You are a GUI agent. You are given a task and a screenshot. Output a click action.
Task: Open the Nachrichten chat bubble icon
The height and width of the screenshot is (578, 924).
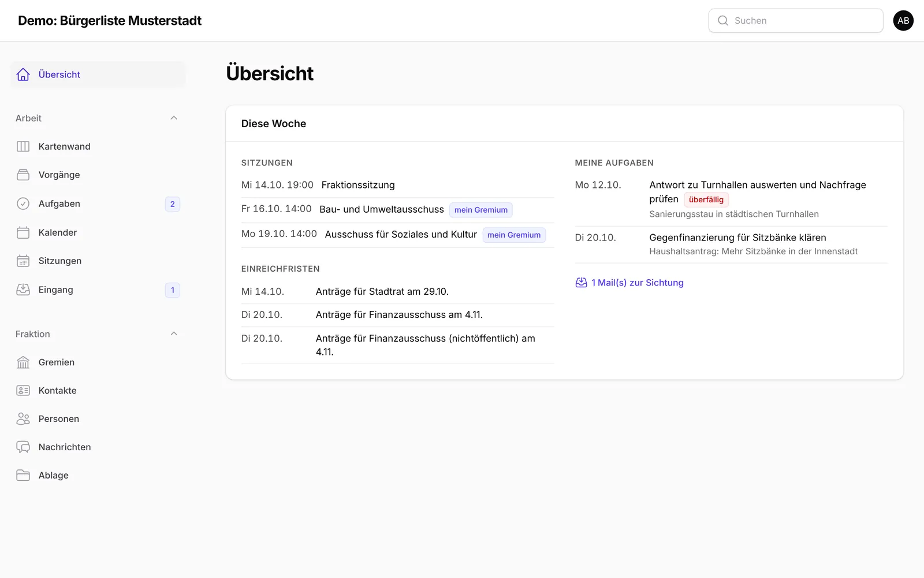23,447
